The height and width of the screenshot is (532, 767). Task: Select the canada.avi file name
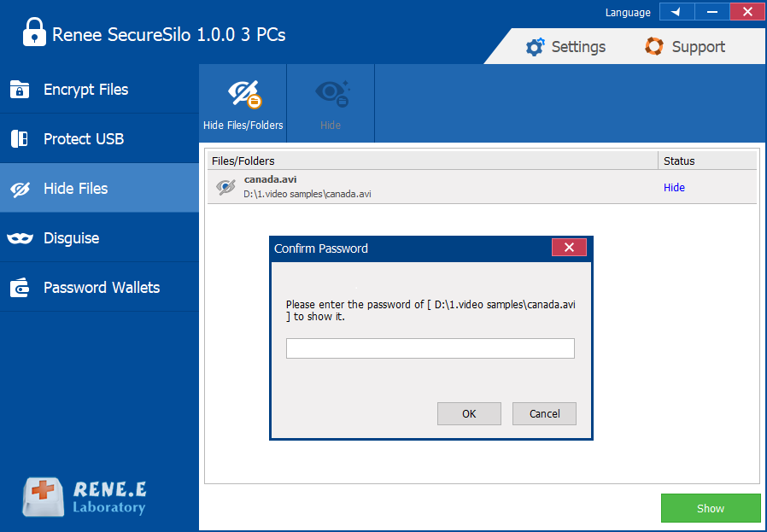pos(271,179)
